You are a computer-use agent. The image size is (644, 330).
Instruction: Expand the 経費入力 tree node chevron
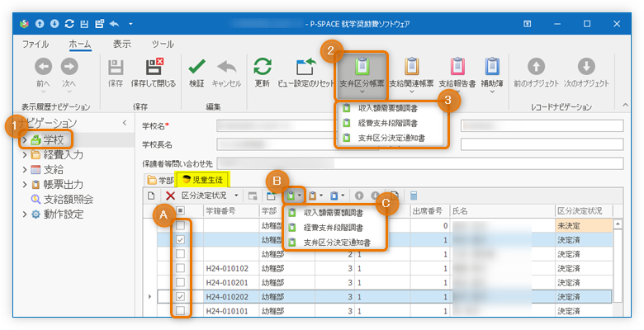25,155
